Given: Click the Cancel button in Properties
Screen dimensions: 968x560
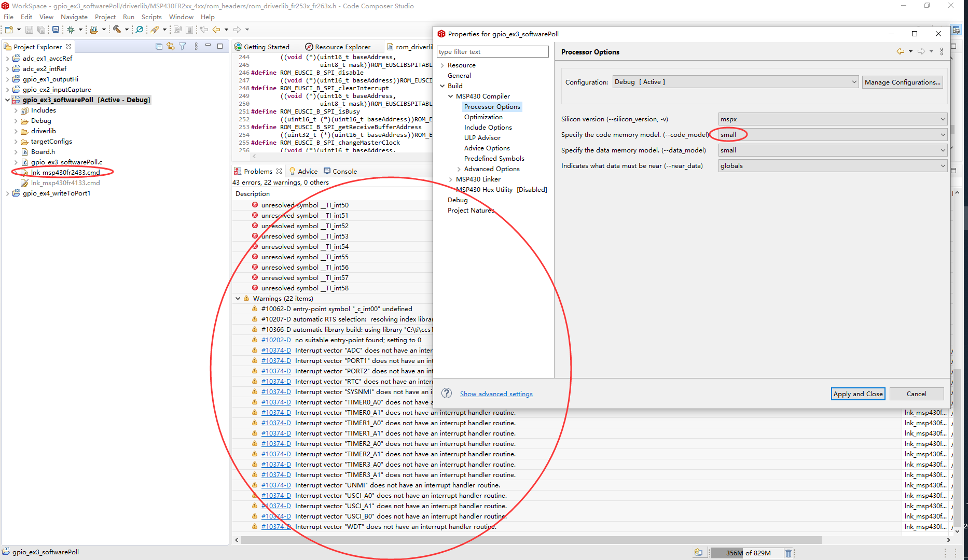Looking at the screenshot, I should pos(916,394).
